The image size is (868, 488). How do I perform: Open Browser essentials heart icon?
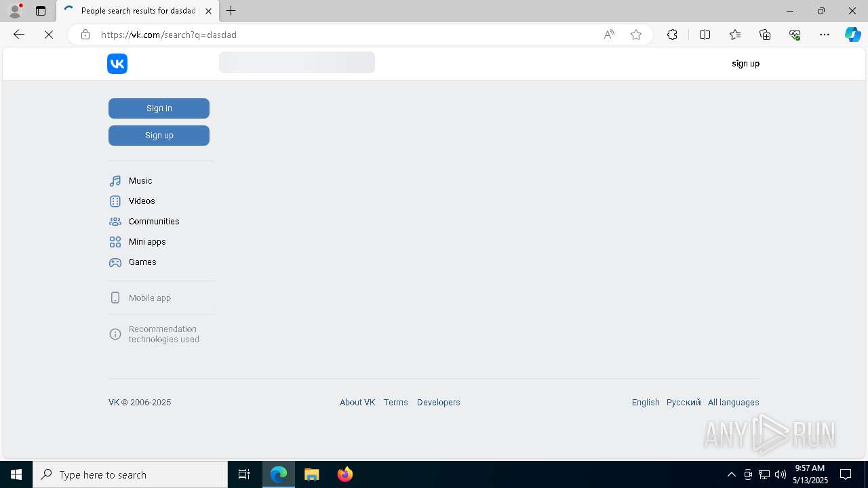[795, 35]
